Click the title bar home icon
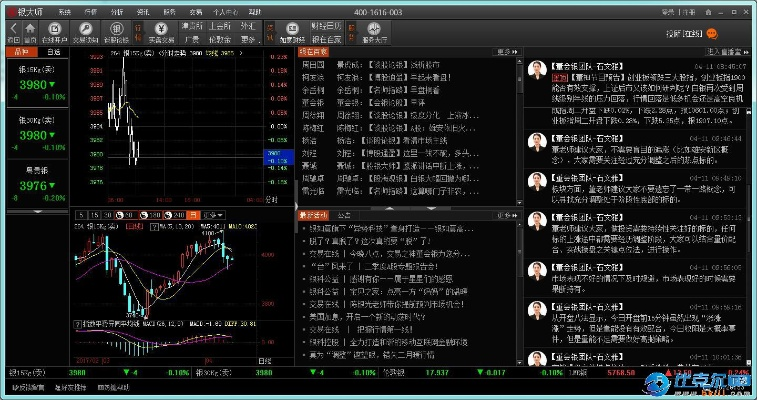 [x=708, y=12]
